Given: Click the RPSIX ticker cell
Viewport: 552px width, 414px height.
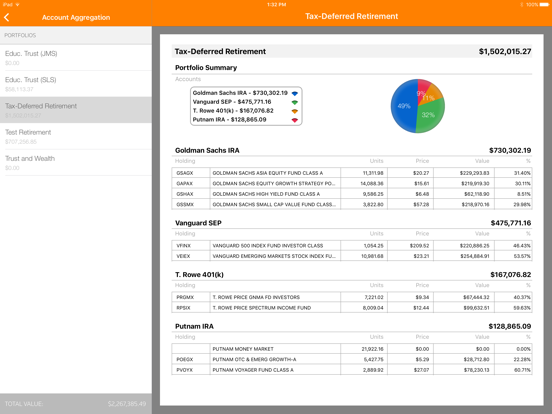Looking at the screenshot, I should tap(191, 308).
